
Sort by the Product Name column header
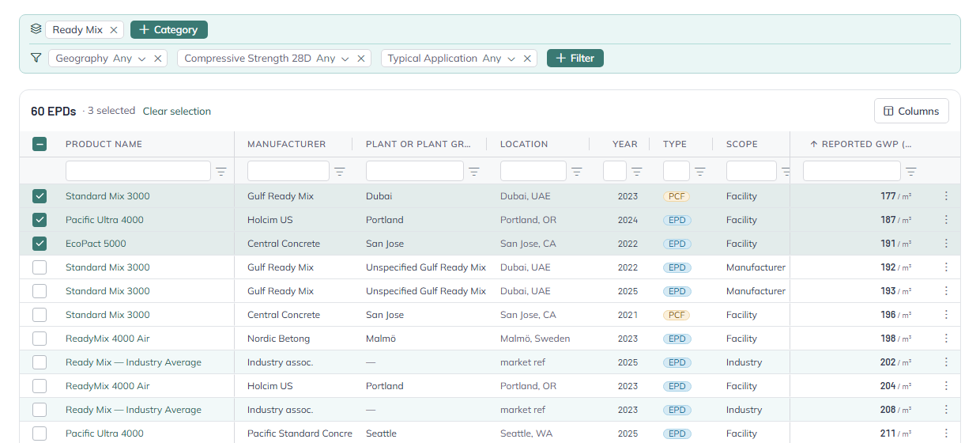(x=104, y=144)
